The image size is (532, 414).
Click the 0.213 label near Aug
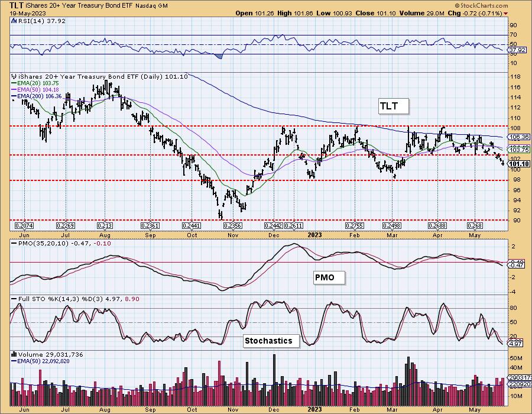[105, 226]
